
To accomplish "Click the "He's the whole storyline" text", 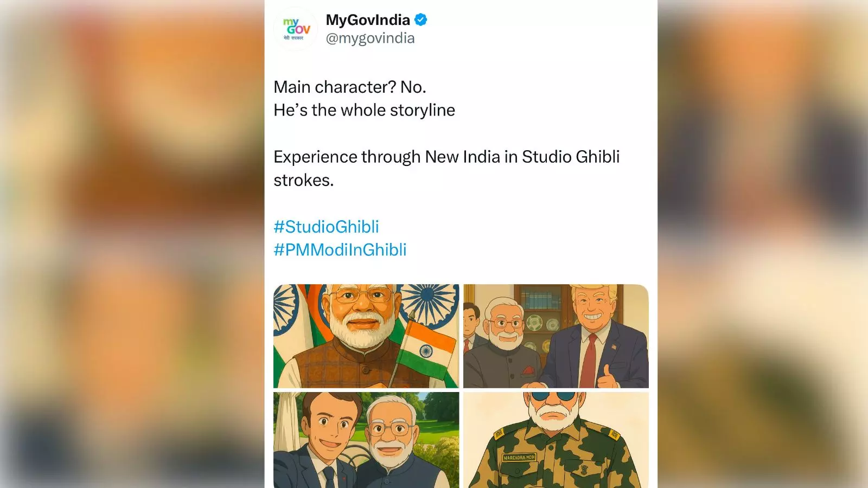I will tap(364, 110).
